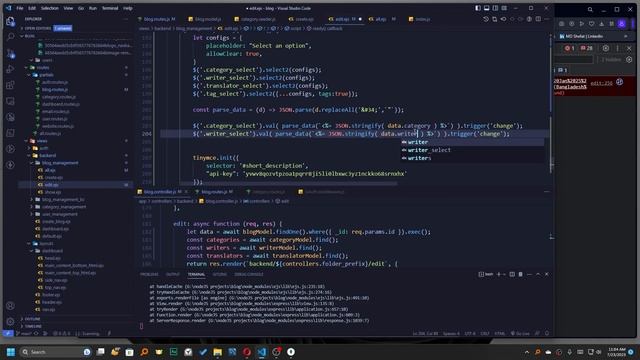Choose 'writers' autocomplete suggestion
640x360 pixels.
pos(472,158)
